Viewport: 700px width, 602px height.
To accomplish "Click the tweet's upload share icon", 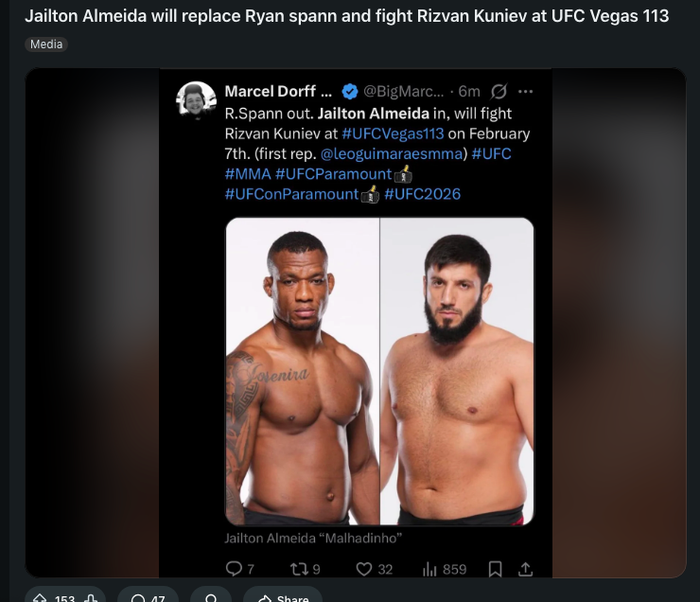I will pyautogui.click(x=525, y=569).
